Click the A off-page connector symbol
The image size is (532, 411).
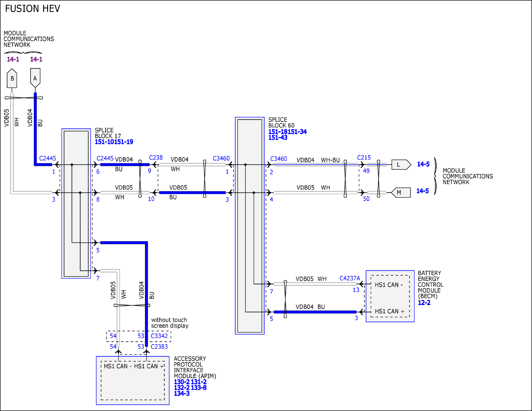pos(35,78)
